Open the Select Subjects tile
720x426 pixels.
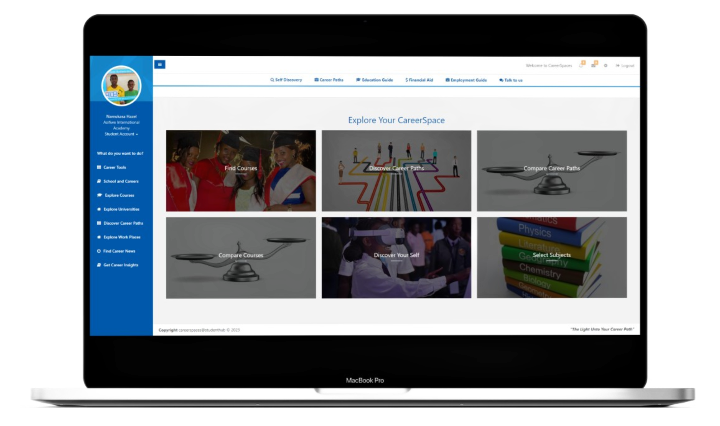pyautogui.click(x=551, y=256)
